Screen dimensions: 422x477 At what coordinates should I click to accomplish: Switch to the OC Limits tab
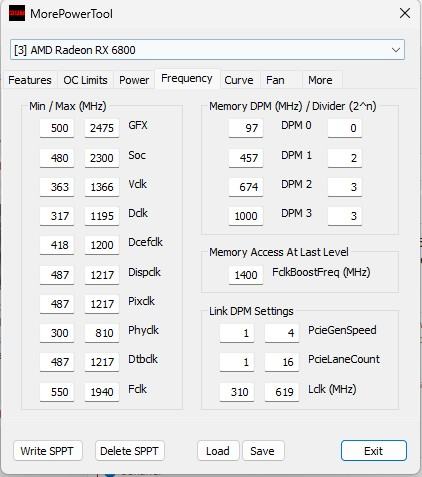coord(85,80)
